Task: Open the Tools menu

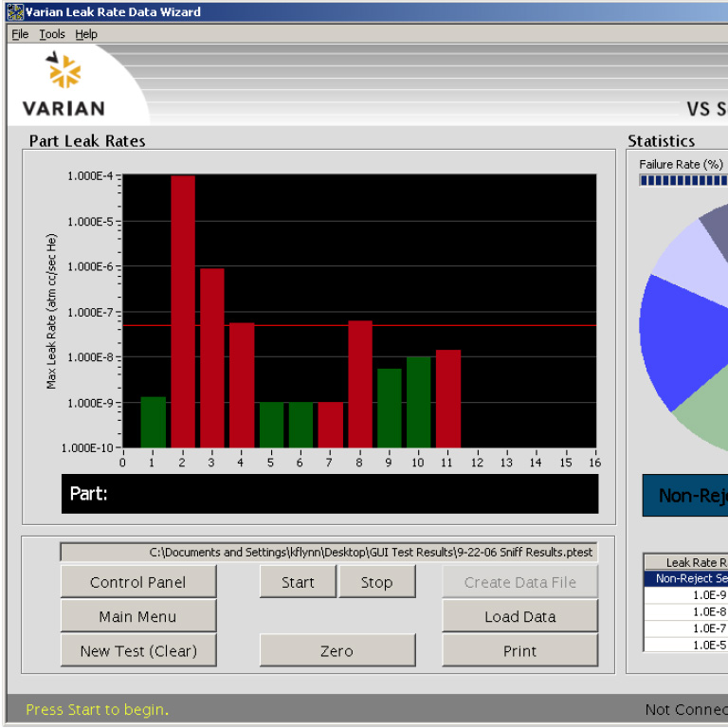Action: (52, 34)
